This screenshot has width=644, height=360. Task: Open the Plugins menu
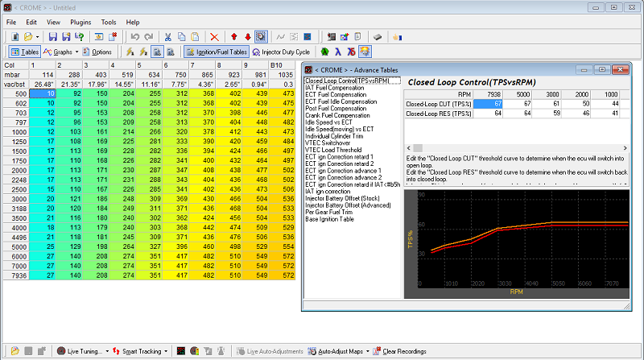coord(80,23)
